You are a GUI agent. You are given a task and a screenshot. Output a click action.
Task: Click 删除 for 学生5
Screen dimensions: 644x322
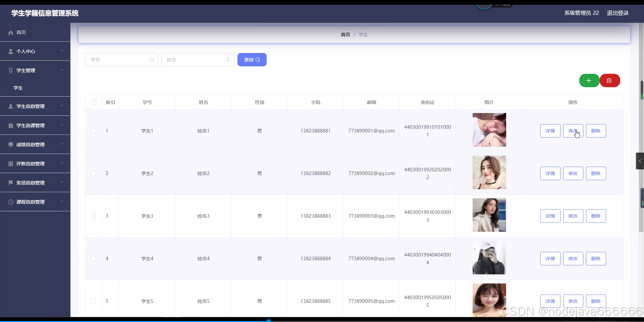tap(596, 301)
